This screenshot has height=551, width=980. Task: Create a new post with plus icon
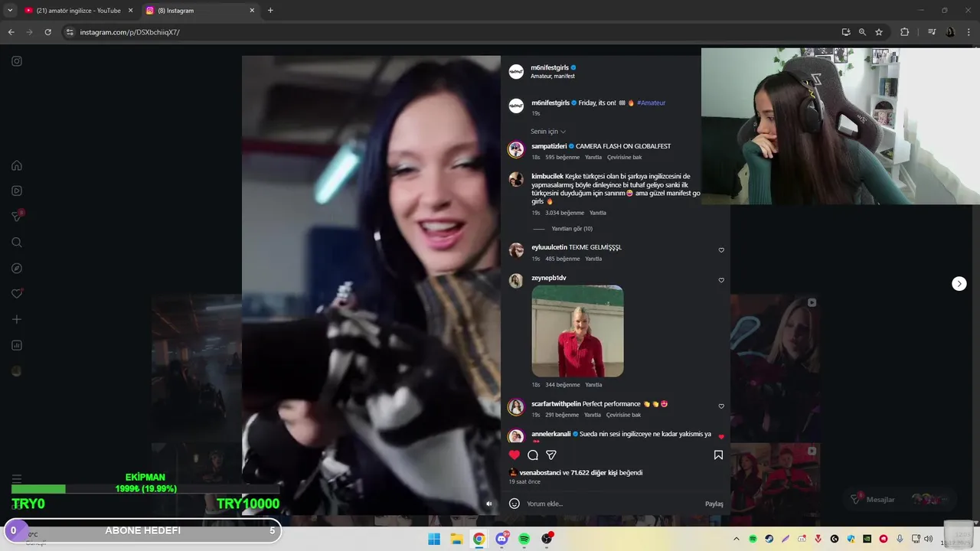click(x=17, y=319)
